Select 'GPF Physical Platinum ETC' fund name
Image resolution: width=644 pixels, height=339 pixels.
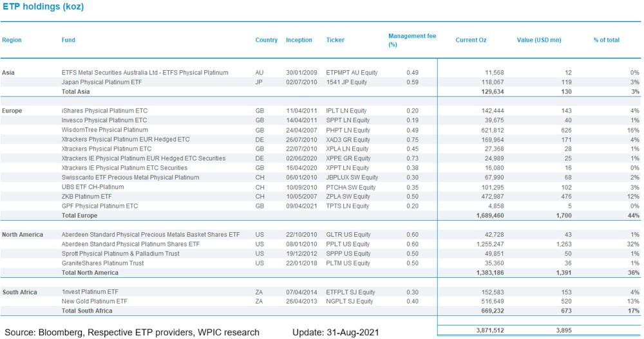pyautogui.click(x=100, y=206)
